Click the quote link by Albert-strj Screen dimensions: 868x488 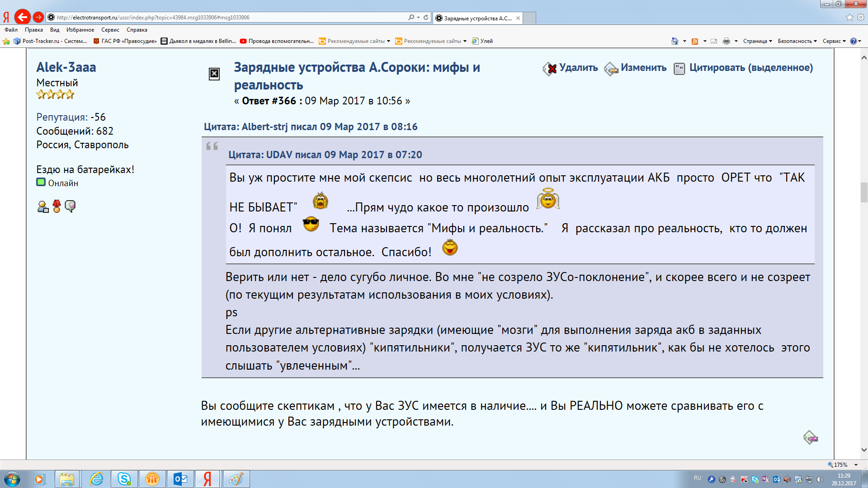click(x=310, y=127)
